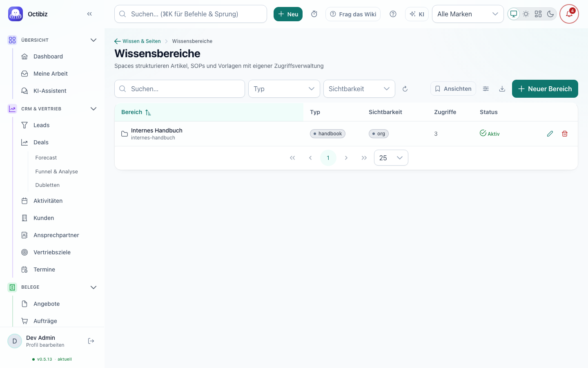Screen dimensions: 588x368
Task: Download the table export
Action: (x=502, y=89)
